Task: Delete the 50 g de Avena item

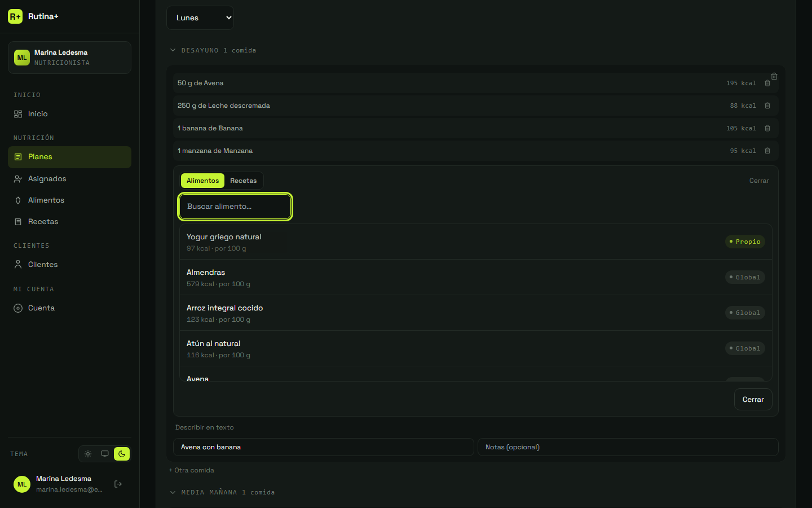Action: tap(767, 83)
